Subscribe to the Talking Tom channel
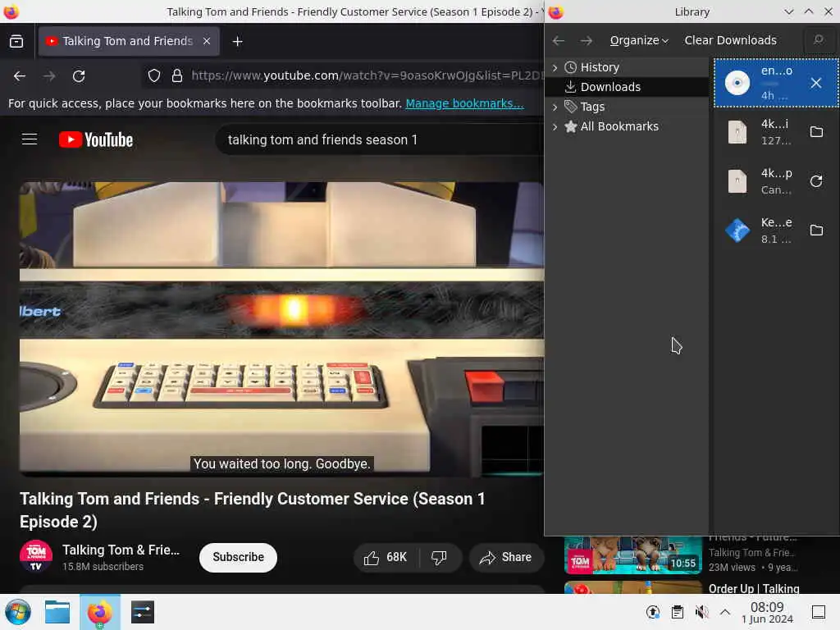This screenshot has height=630, width=840. pos(238,557)
